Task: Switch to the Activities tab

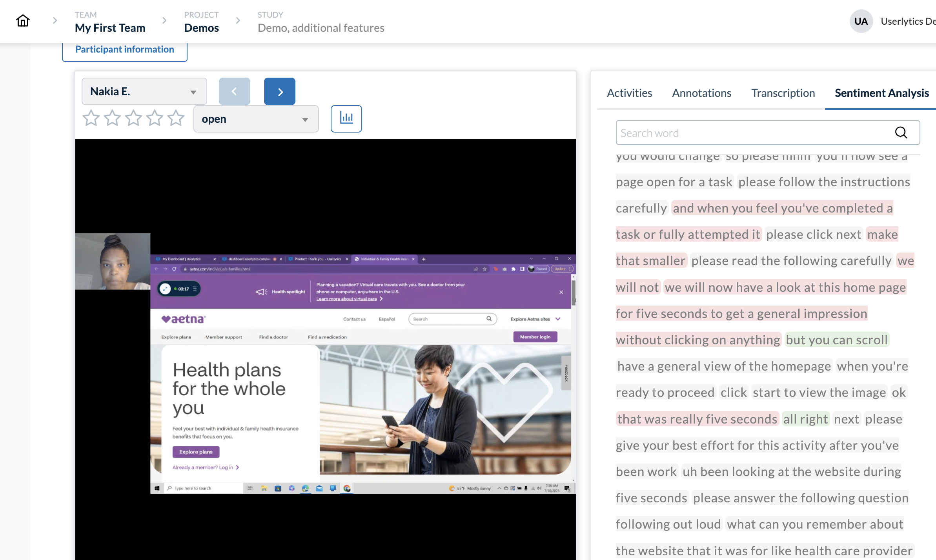Action: click(x=629, y=93)
